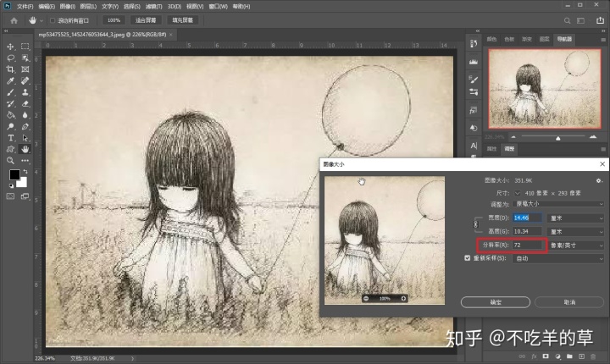
Task: Click the delete layer trash icon
Action: [593, 356]
